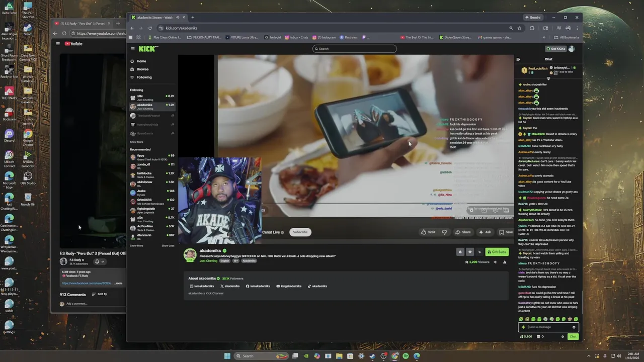Viewport: 644px width, 362px height.
Task: Select akademiks in the Following list
Action: click(152, 106)
